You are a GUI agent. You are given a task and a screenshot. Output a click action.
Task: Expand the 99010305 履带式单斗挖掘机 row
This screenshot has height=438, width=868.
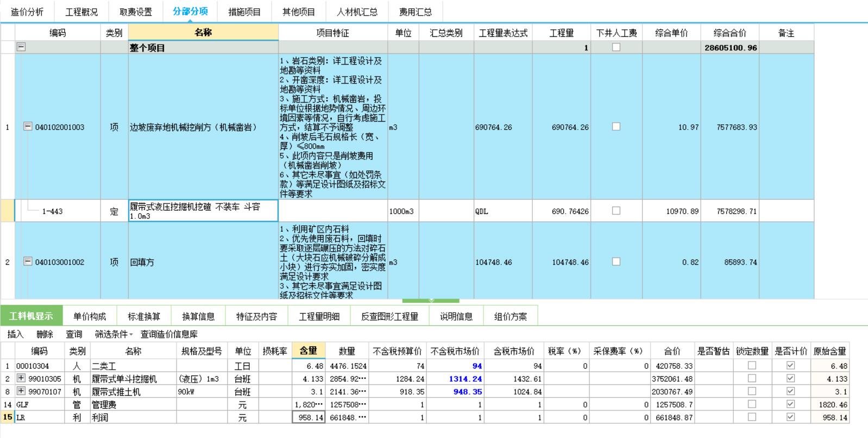tap(21, 378)
